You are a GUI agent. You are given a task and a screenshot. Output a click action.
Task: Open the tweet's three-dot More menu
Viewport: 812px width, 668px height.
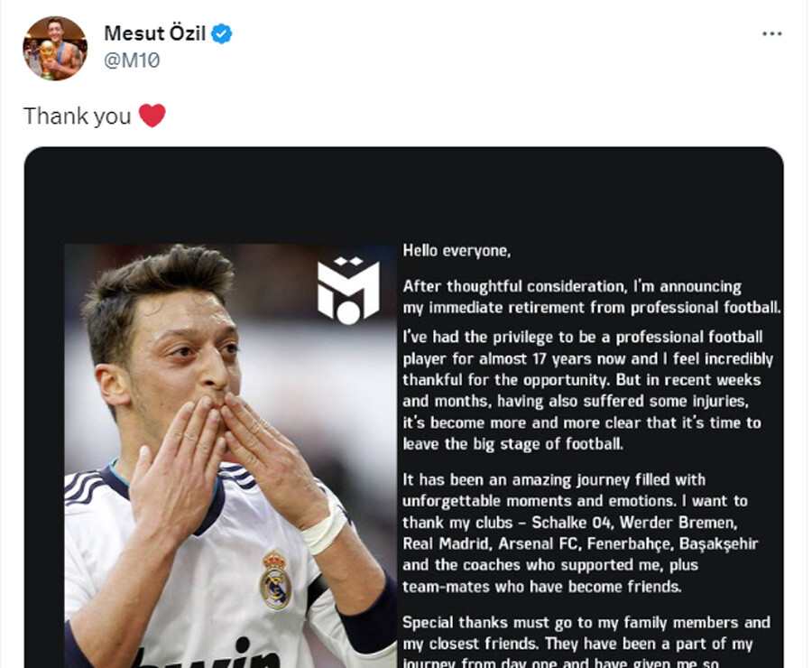coord(771,34)
